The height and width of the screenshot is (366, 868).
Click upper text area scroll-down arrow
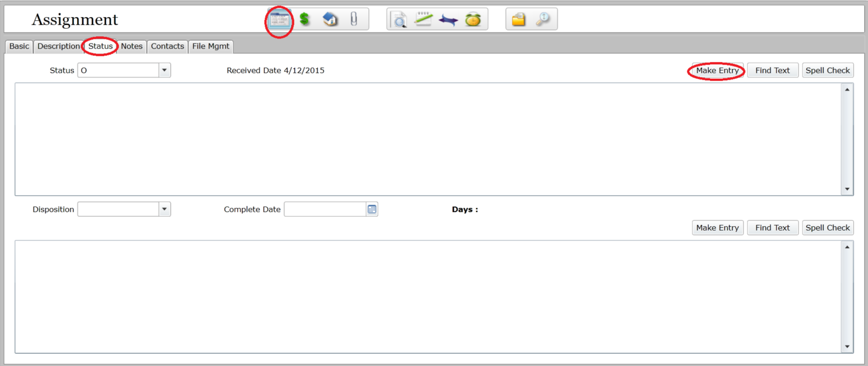click(847, 189)
